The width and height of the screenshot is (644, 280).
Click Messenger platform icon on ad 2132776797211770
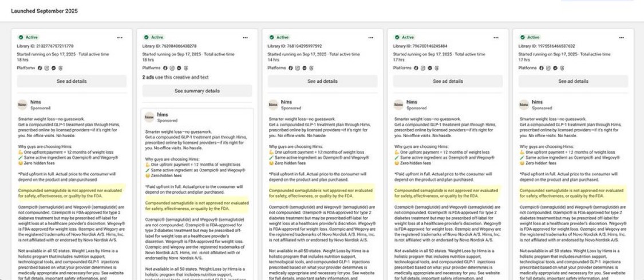click(54, 68)
